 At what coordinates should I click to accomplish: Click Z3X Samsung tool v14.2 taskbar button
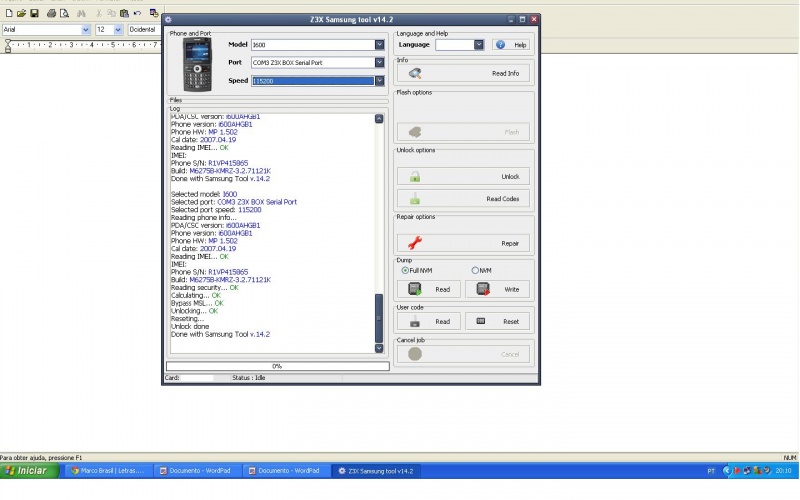pos(376,470)
